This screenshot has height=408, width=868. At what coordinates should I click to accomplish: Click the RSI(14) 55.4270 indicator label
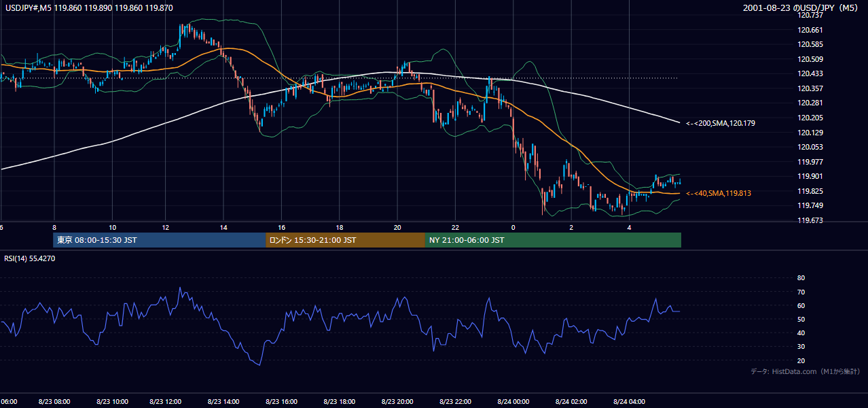pyautogui.click(x=30, y=258)
